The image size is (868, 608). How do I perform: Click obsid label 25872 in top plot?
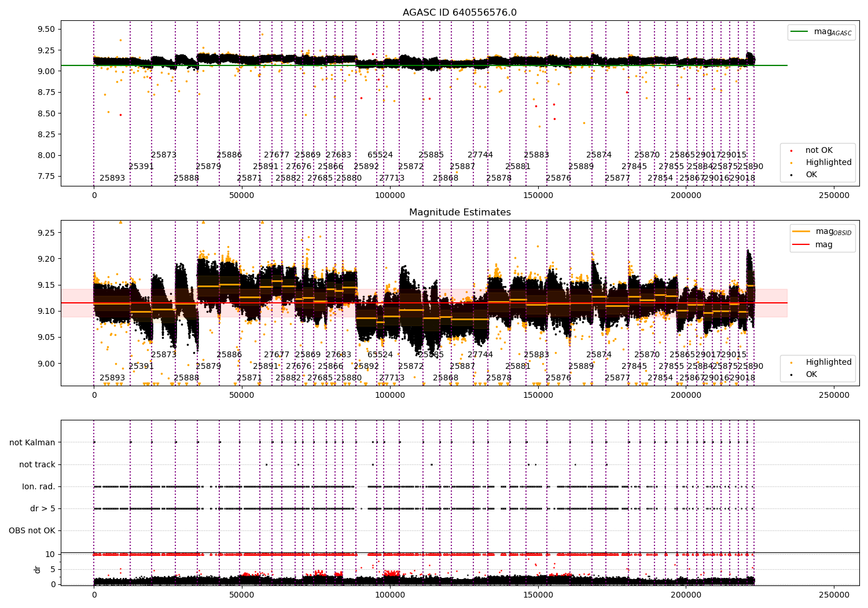(x=411, y=167)
